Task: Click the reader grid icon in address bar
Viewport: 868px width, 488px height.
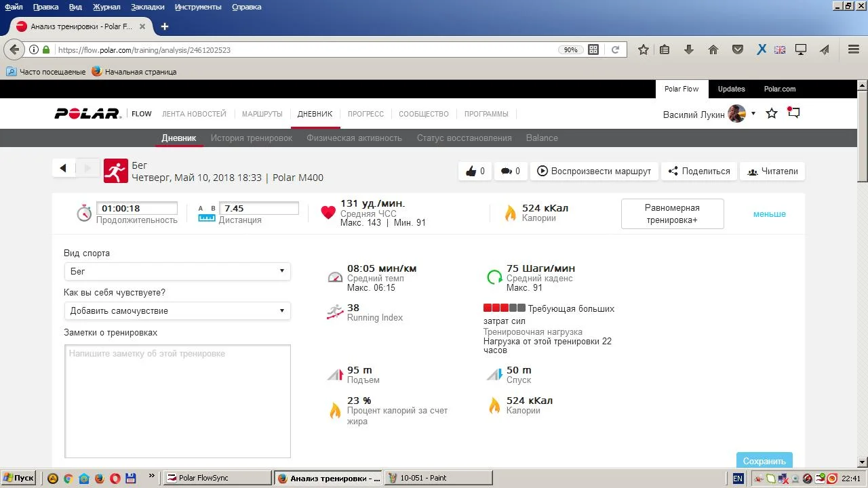Action: tap(593, 49)
